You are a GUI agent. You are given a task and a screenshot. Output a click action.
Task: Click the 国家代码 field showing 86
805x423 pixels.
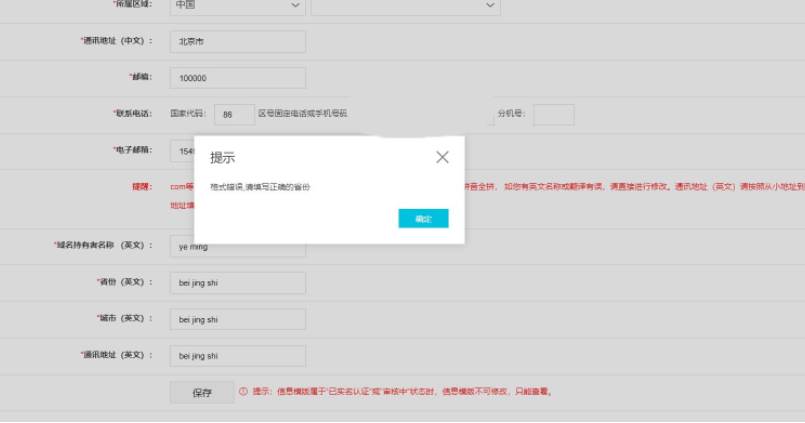coord(234,114)
